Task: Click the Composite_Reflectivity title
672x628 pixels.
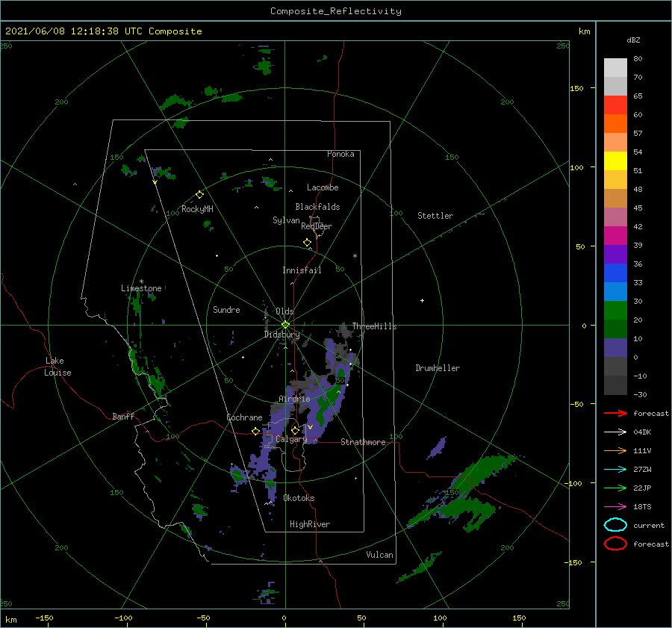Action: (336, 11)
